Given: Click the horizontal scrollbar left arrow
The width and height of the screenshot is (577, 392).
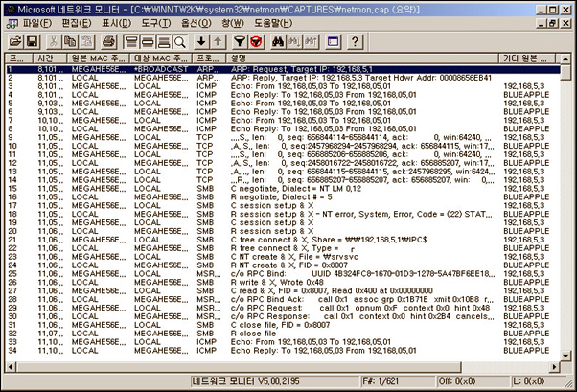Looking at the screenshot, I should [11, 367].
